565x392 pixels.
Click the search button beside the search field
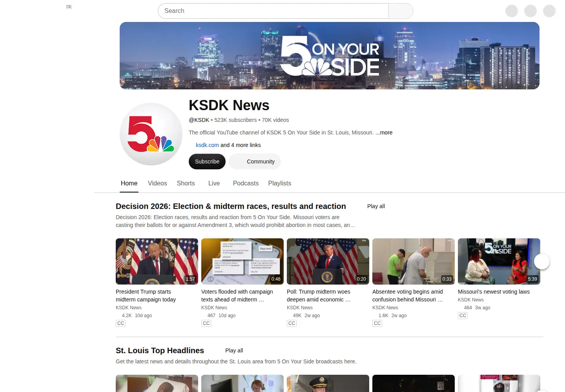(401, 11)
